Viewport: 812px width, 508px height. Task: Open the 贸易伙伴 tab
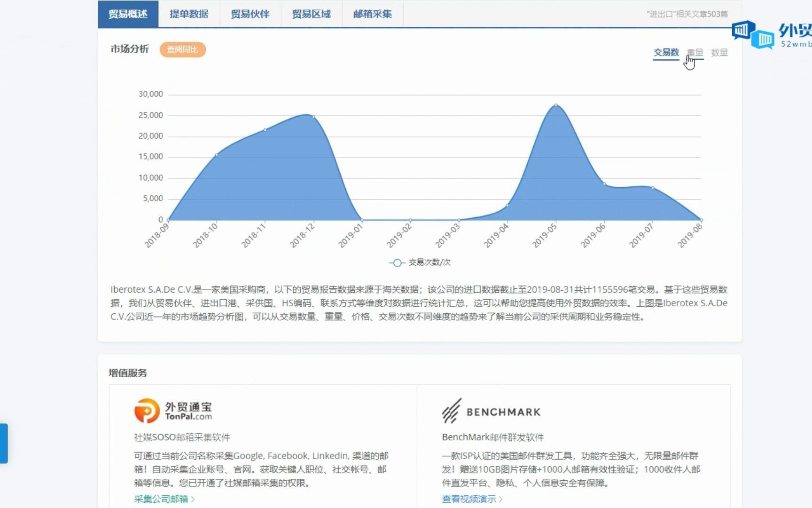click(250, 14)
